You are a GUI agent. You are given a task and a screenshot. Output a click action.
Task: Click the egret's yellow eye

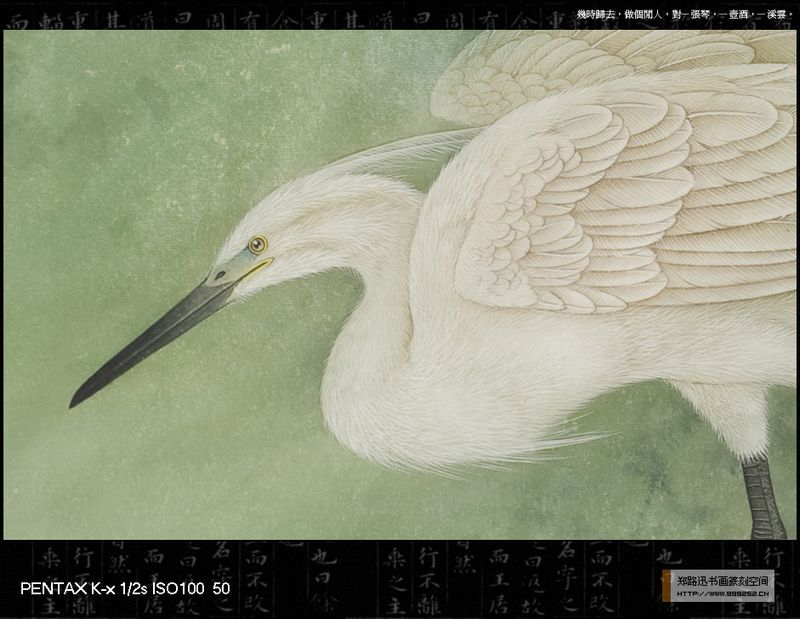[258, 244]
